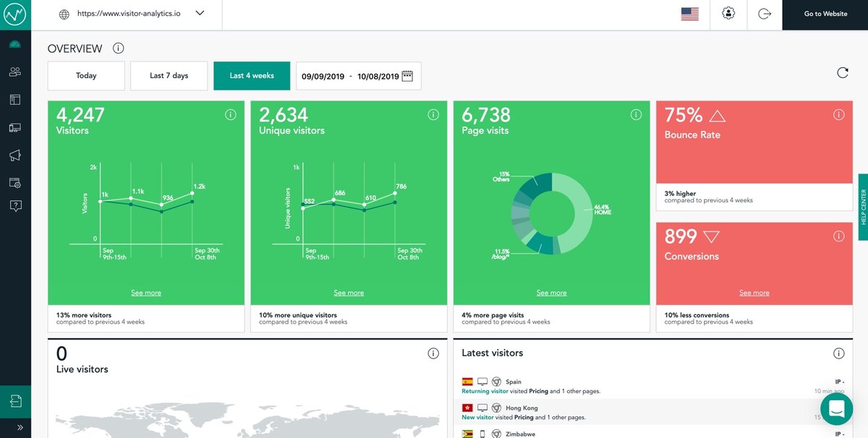
Task: Switch to the Today time range
Action: coord(86,74)
